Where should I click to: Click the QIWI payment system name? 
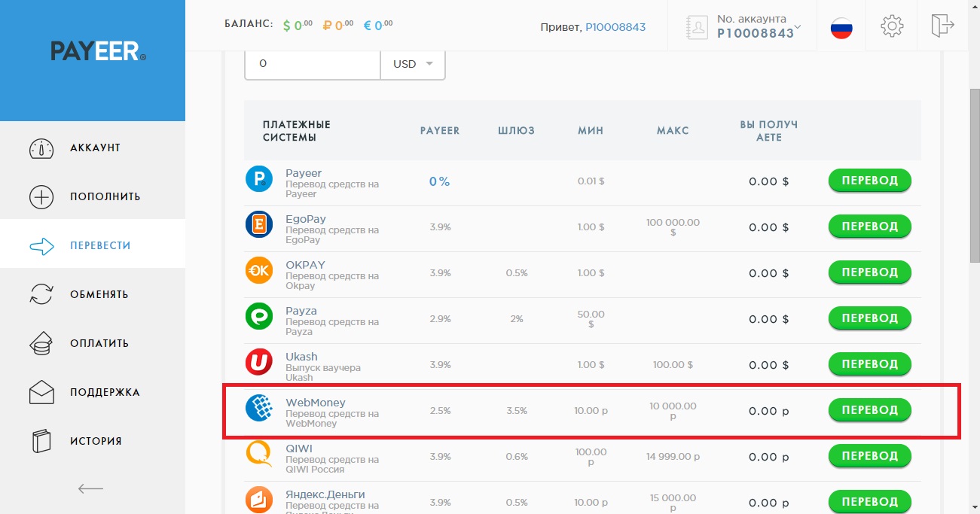pos(299,449)
